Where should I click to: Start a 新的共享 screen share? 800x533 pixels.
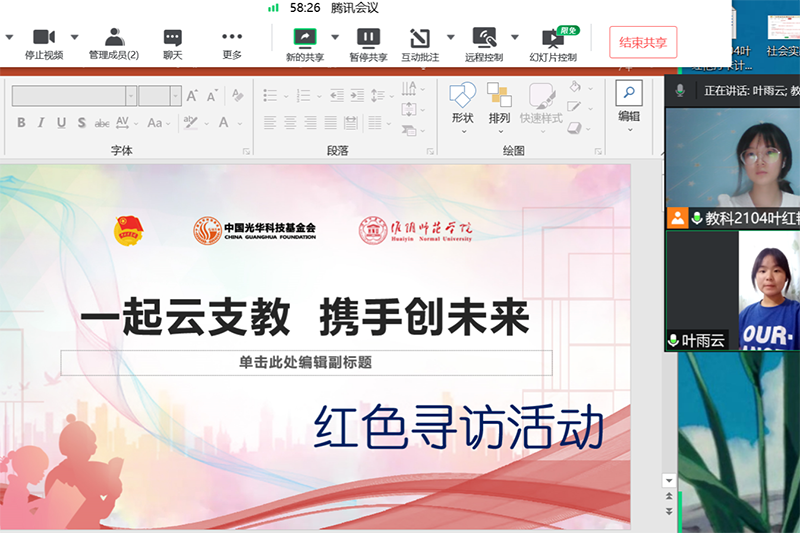[x=304, y=38]
